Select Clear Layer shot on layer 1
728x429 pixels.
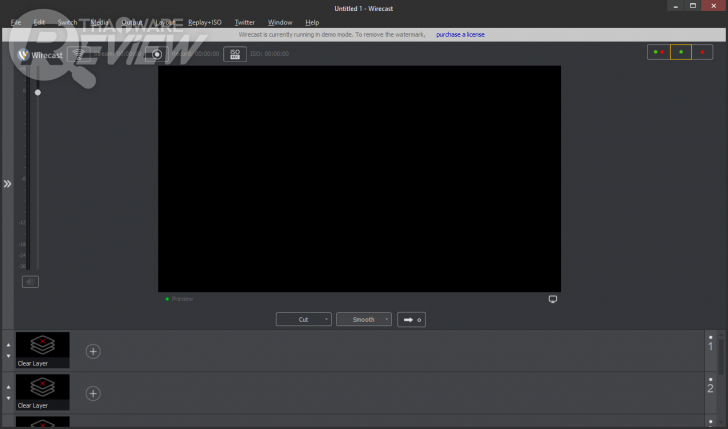tap(43, 350)
